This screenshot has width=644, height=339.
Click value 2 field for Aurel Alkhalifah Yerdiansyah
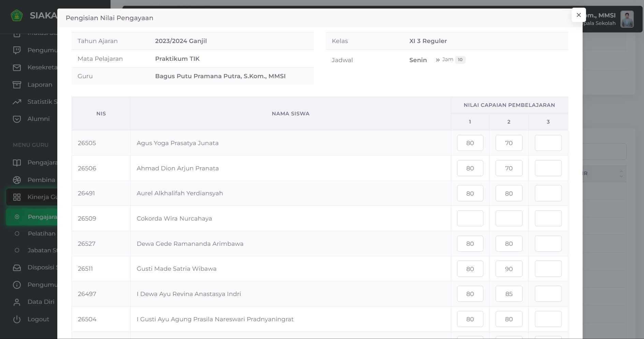coord(509,193)
